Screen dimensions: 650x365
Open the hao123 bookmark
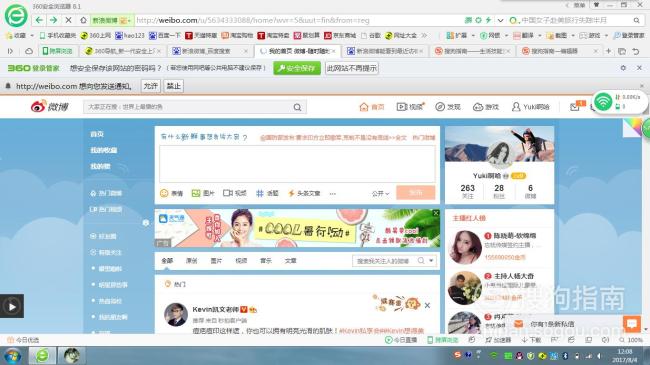click(130, 36)
